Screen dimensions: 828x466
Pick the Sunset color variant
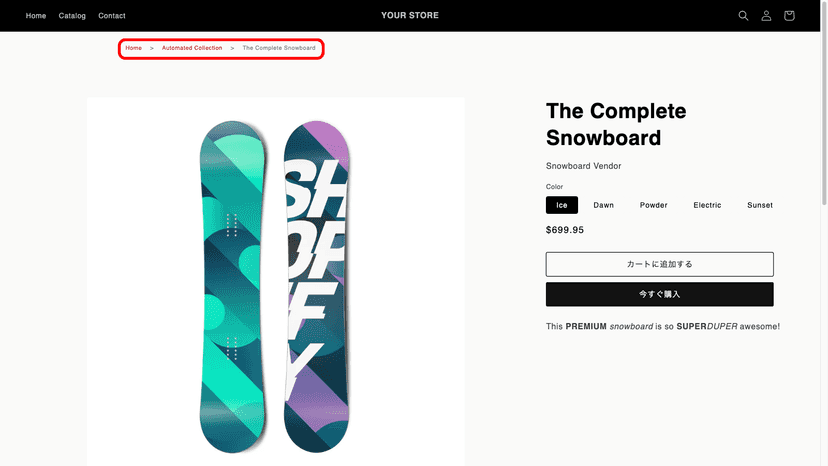pyautogui.click(x=760, y=205)
